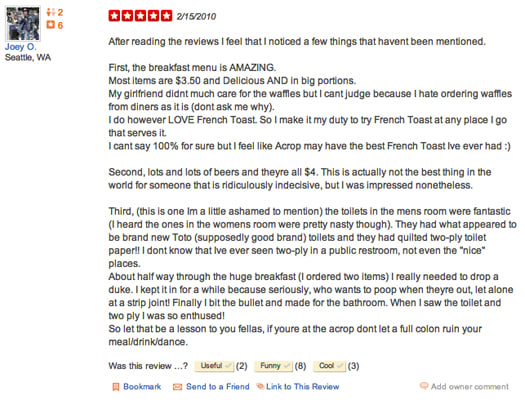The image size is (525, 400).
Task: Open Joey O.'s profile photo thumbnail
Action: point(23,23)
